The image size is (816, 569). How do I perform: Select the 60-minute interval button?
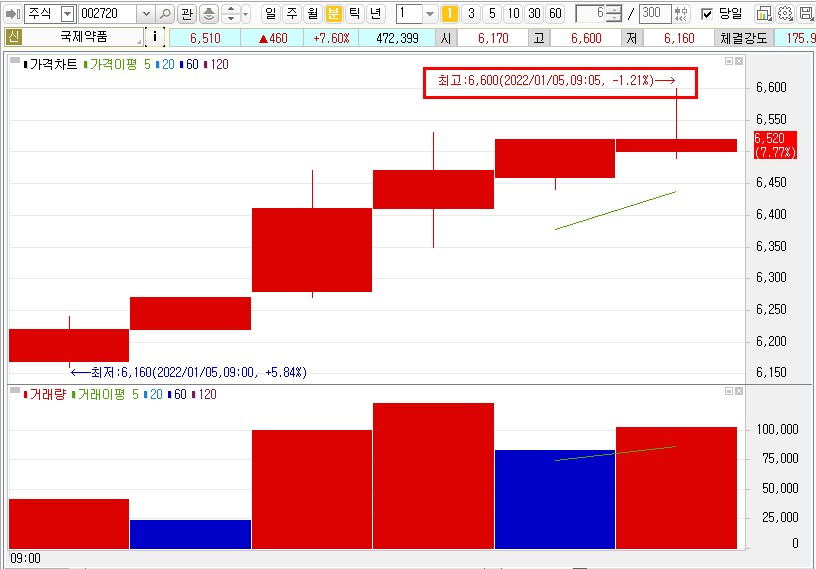point(556,14)
